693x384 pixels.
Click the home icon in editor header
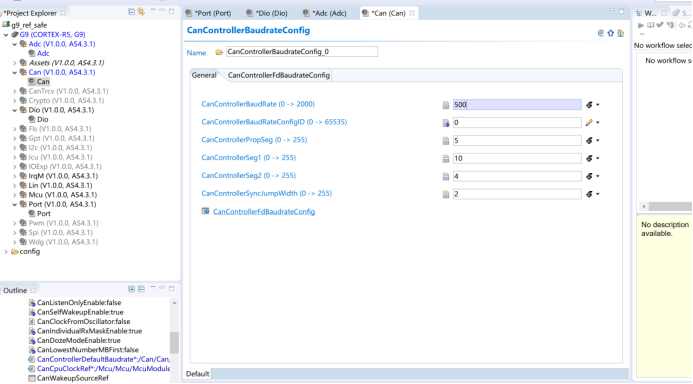tap(621, 33)
